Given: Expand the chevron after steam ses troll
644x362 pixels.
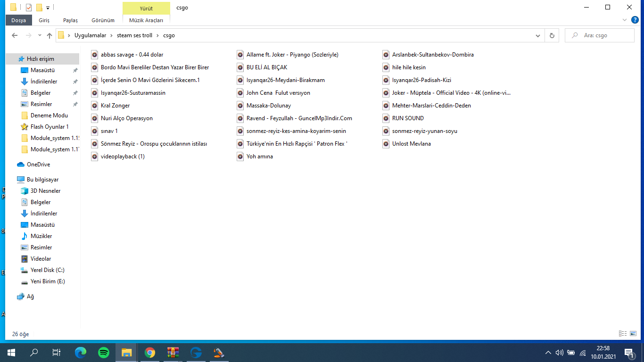Looking at the screenshot, I should point(158,35).
